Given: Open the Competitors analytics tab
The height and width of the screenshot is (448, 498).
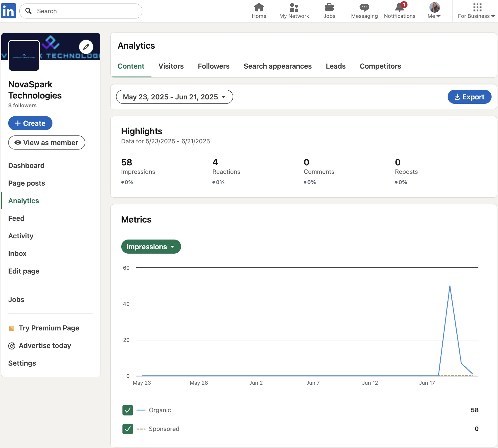Looking at the screenshot, I should tap(380, 66).
